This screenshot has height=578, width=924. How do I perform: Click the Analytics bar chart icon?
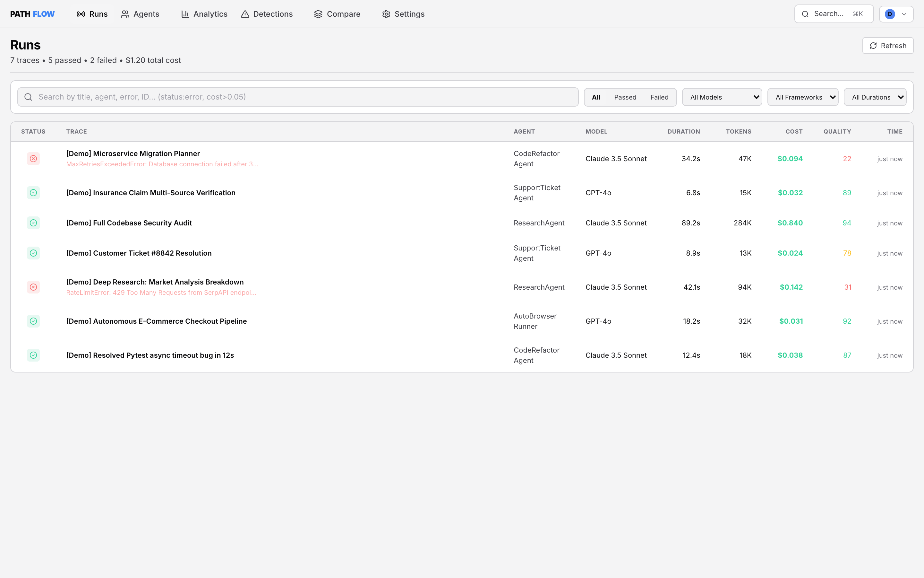(x=185, y=14)
